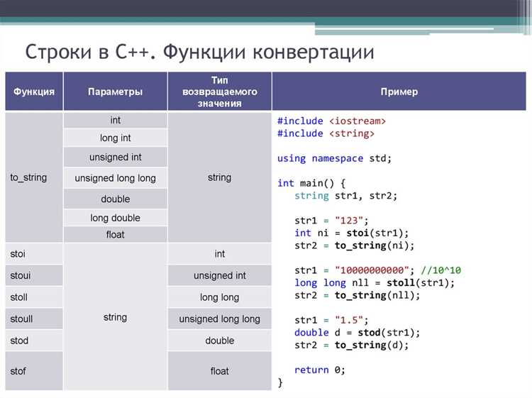
Task: Click the string literal "10000000000"
Action: pos(372,270)
